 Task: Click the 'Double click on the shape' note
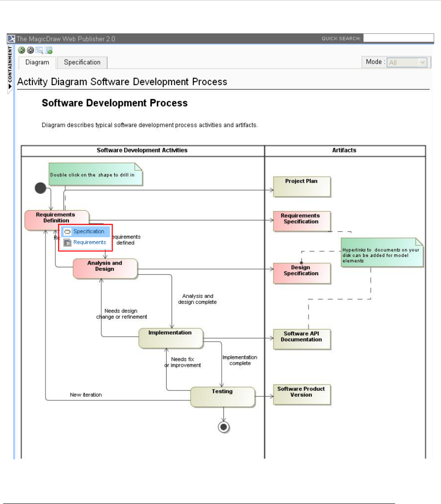pos(95,174)
